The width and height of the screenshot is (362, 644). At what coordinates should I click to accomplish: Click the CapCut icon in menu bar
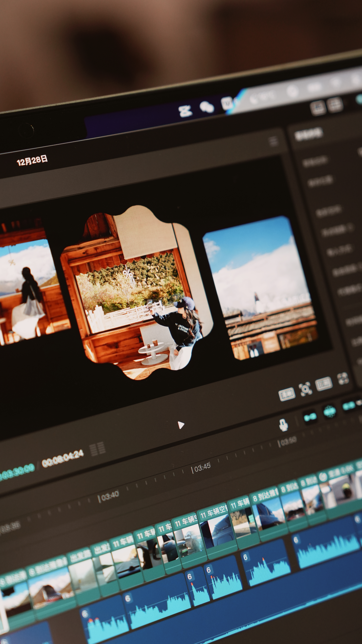(185, 111)
